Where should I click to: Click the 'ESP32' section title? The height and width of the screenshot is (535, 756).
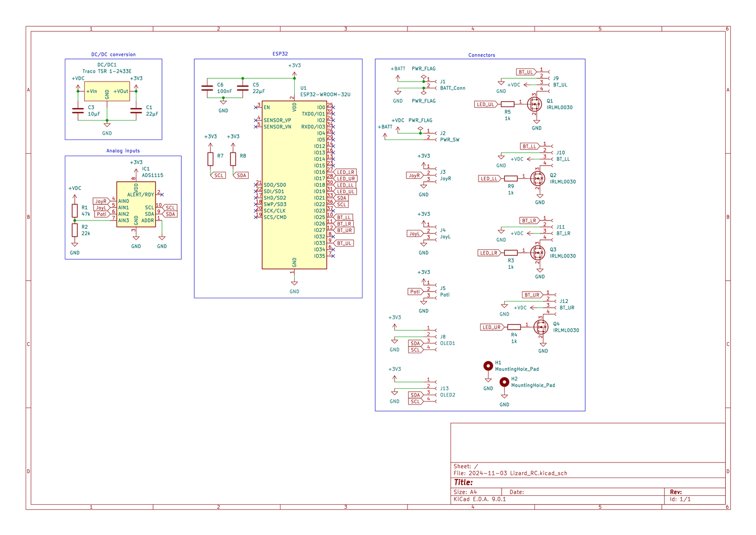[280, 54]
